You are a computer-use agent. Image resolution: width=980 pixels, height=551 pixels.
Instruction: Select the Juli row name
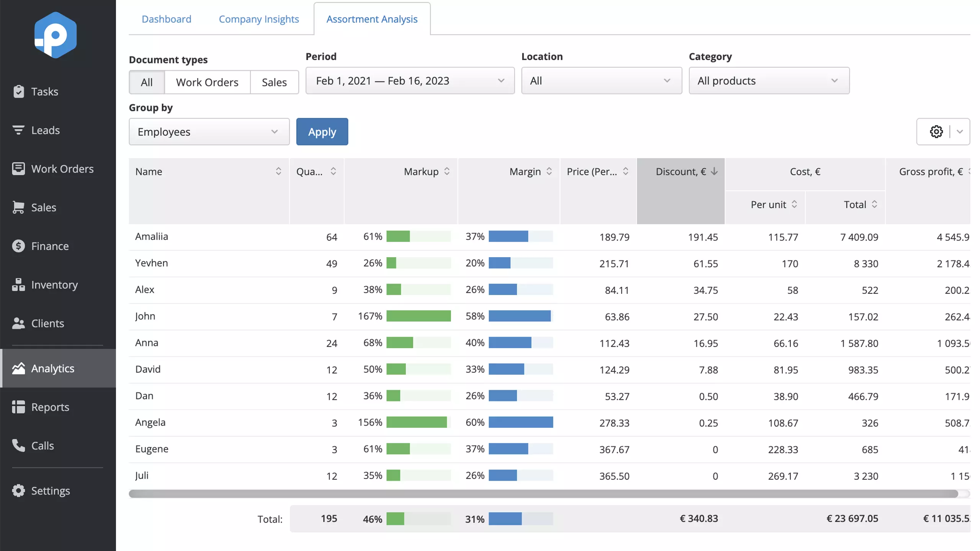pyautogui.click(x=142, y=475)
